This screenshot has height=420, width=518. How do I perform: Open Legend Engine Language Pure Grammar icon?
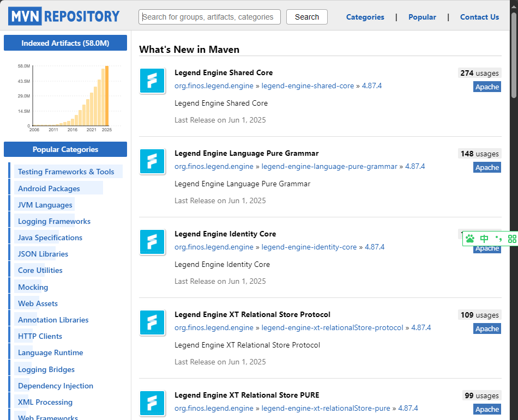(x=152, y=161)
